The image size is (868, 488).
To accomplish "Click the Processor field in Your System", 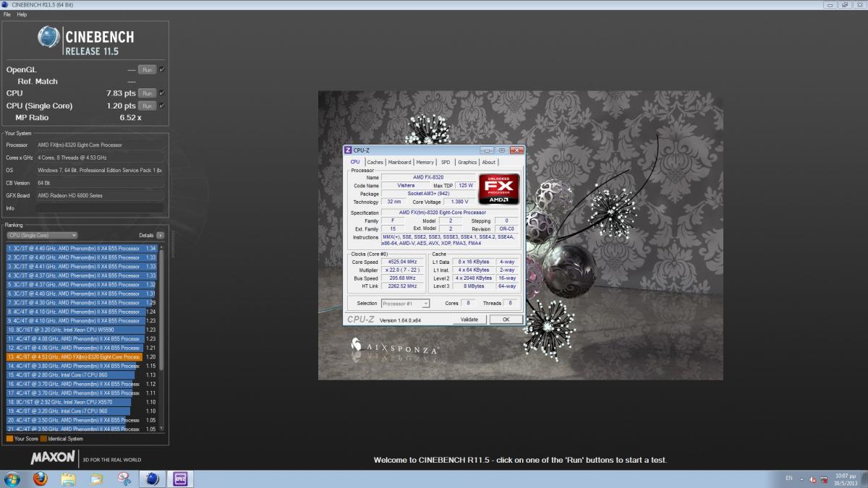I will [100, 145].
